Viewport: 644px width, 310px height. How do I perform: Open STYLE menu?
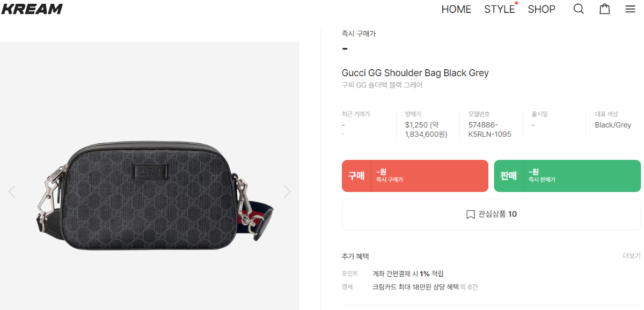click(499, 9)
